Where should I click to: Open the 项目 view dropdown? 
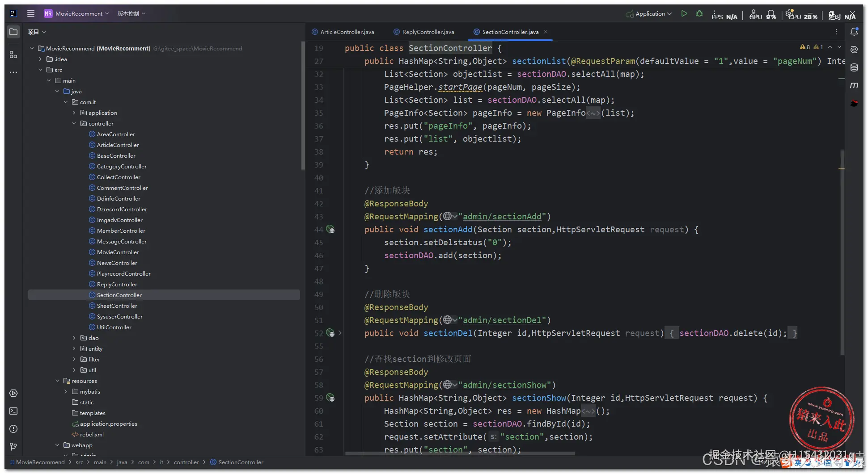[37, 32]
